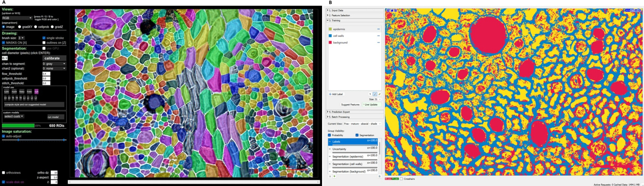Toggle the auto-adjust saturation checkbox
Viewport: 644px width, 186px height.
4,136
